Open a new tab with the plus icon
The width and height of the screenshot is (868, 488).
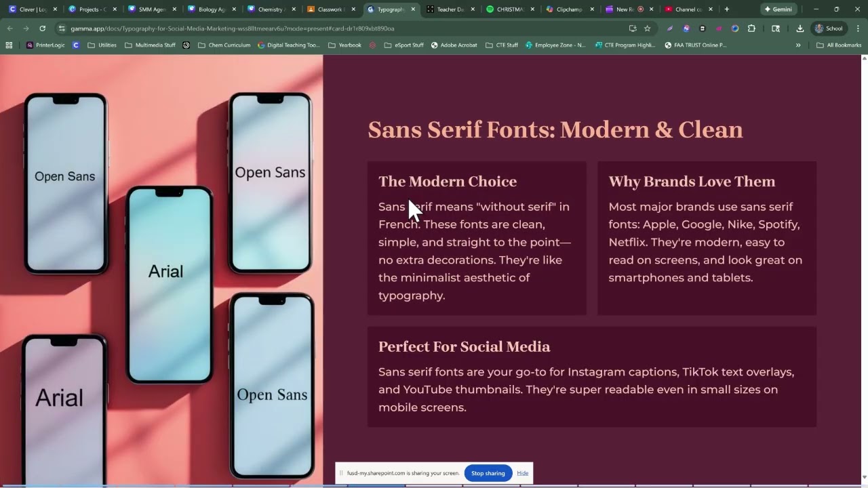pos(727,9)
